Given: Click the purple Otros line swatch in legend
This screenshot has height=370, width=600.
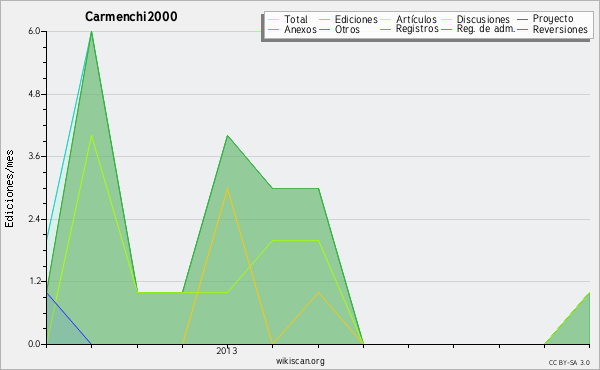Looking at the screenshot, I should pos(324,29).
